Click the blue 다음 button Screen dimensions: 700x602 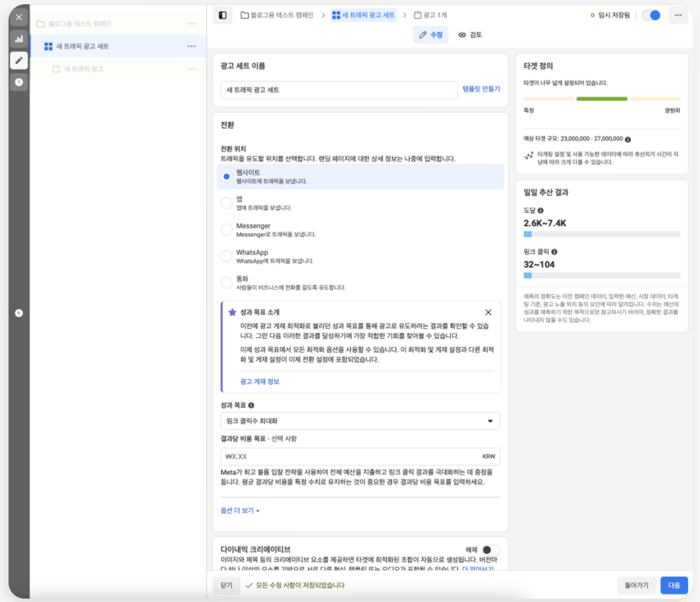[674, 585]
